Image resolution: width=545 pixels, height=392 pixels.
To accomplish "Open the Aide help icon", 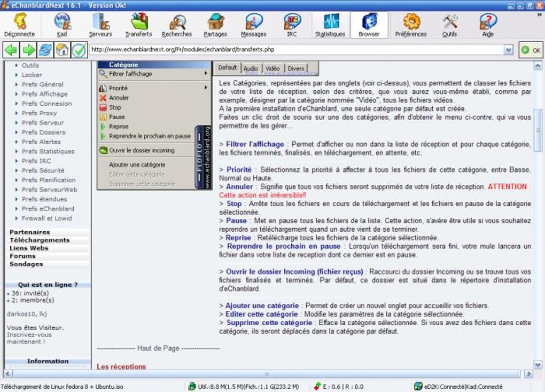I will coord(488,25).
